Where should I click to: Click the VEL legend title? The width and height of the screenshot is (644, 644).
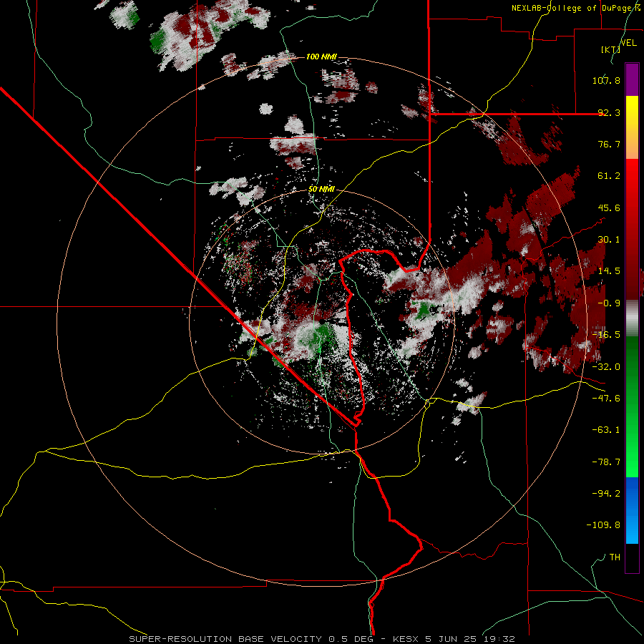[628, 43]
